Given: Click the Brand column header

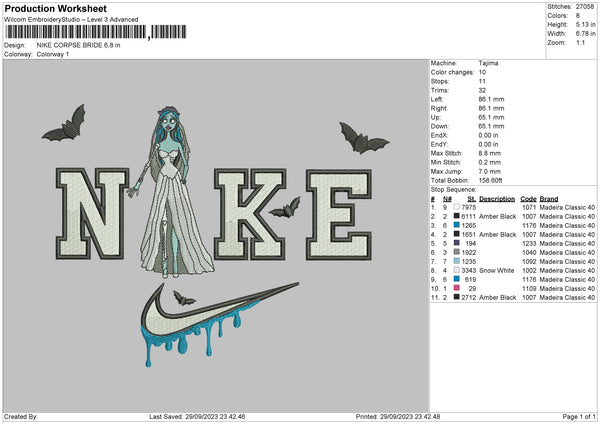Looking at the screenshot, I should tap(549, 199).
